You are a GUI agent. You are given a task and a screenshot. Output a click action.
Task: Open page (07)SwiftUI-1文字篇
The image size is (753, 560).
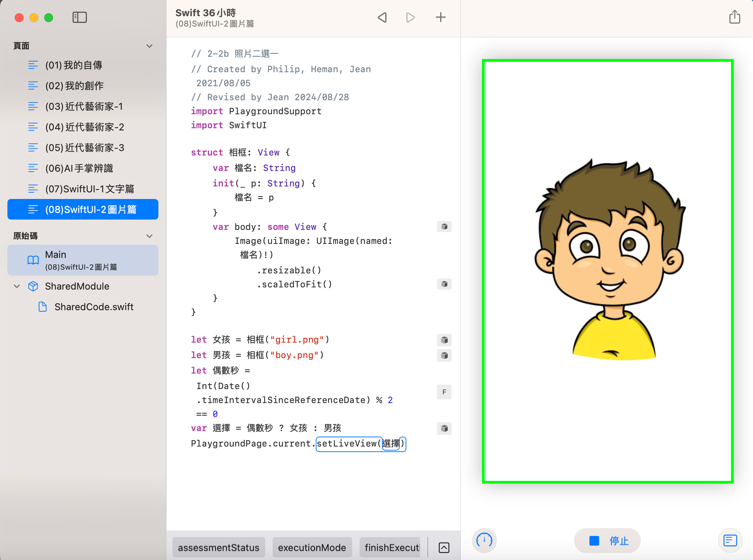(90, 189)
